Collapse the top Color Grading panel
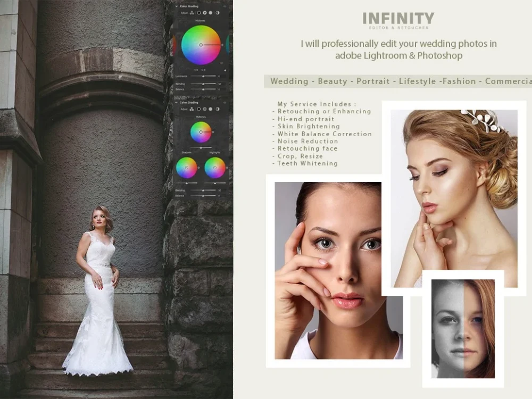The image size is (532, 399). coord(176,6)
